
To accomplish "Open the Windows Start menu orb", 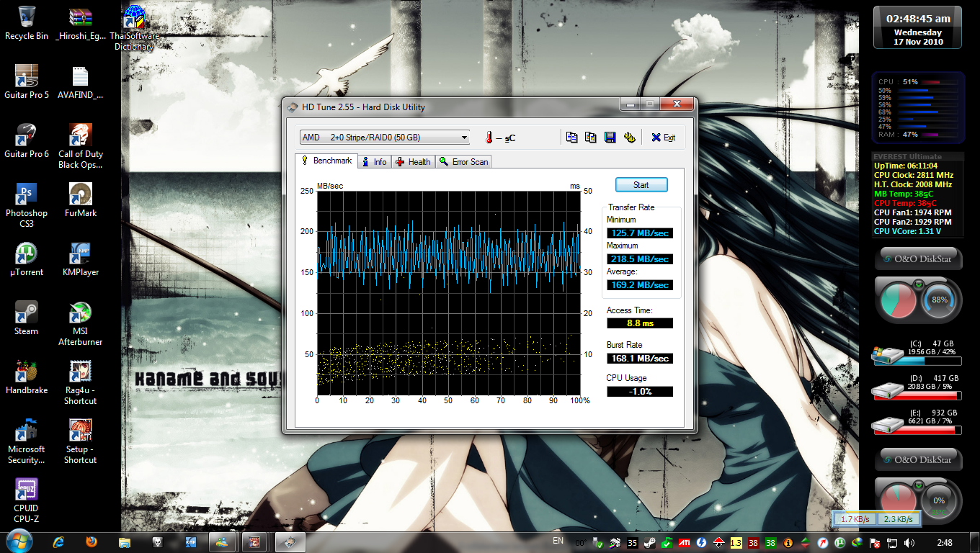I will coord(19,541).
